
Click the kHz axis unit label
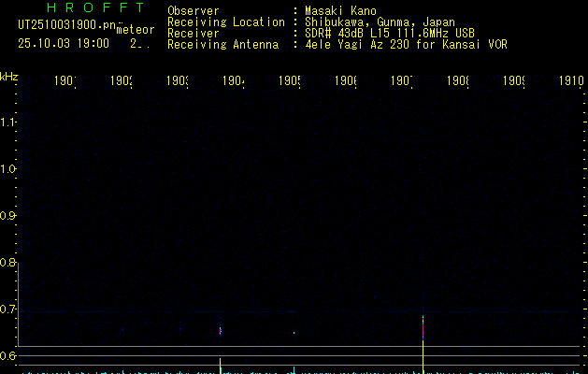pyautogui.click(x=8, y=76)
